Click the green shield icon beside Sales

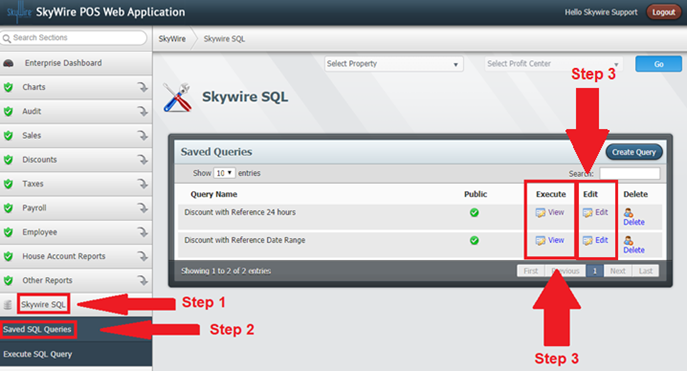(8, 135)
